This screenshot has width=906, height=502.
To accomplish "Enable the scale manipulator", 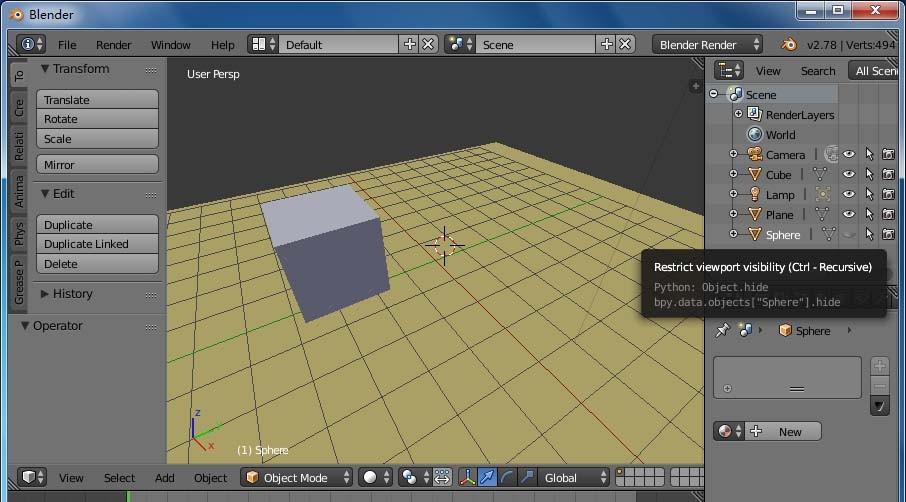I will 527,477.
